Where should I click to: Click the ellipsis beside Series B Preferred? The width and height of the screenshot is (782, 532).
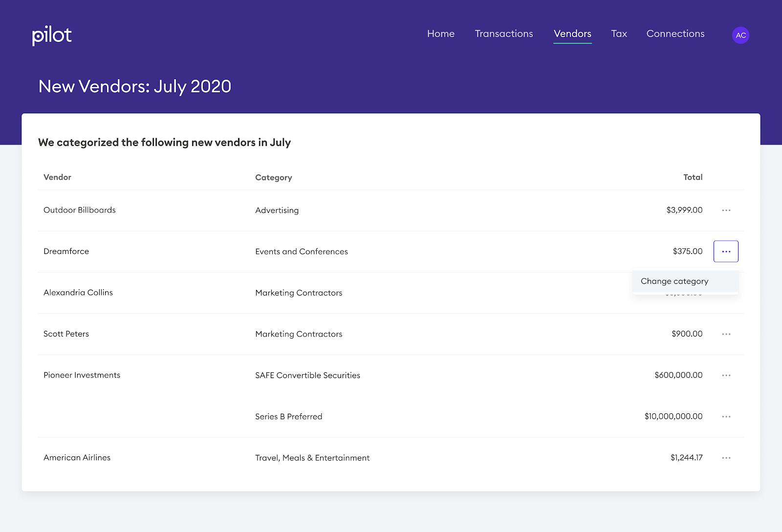point(726,416)
